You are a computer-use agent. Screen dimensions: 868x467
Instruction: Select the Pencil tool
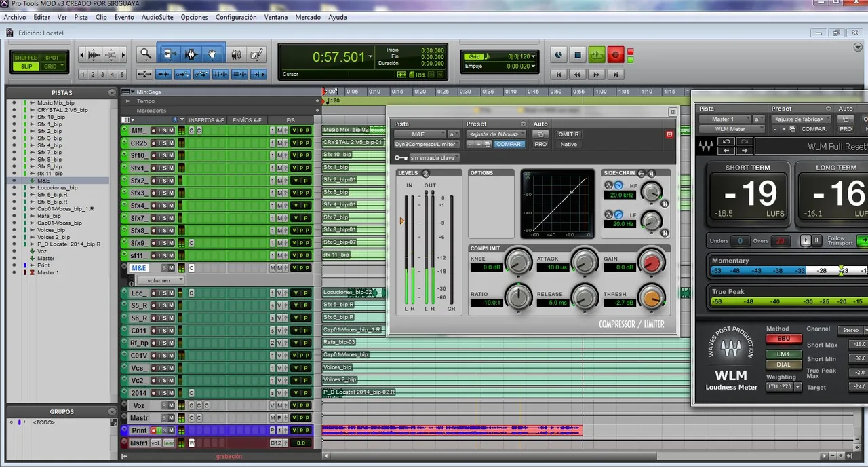[x=257, y=54]
